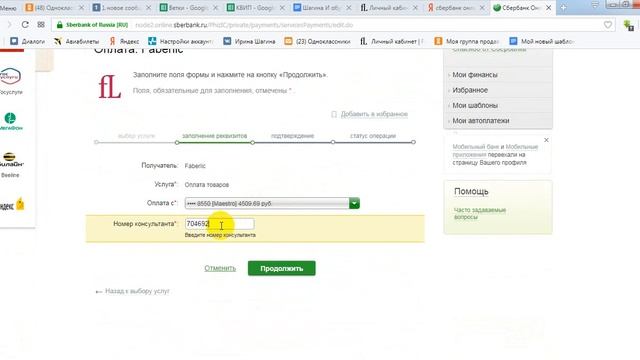Open the Яндекс icon in left sidebar

12,204
